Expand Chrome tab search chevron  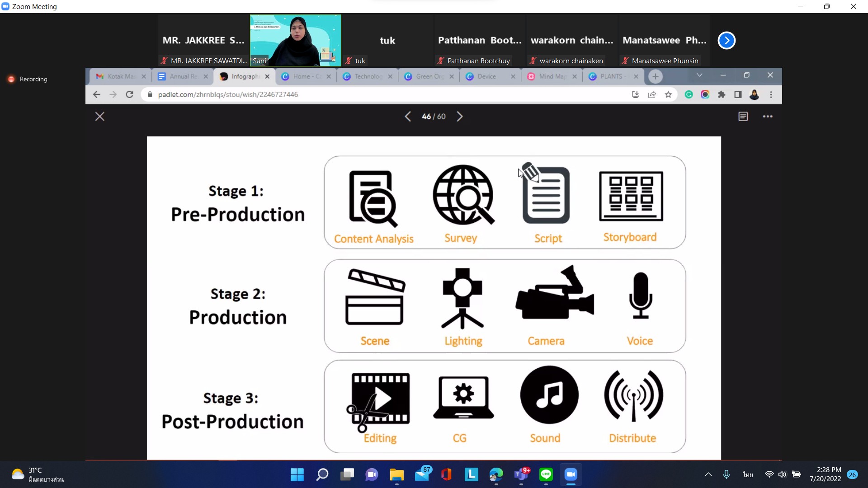[x=699, y=75]
